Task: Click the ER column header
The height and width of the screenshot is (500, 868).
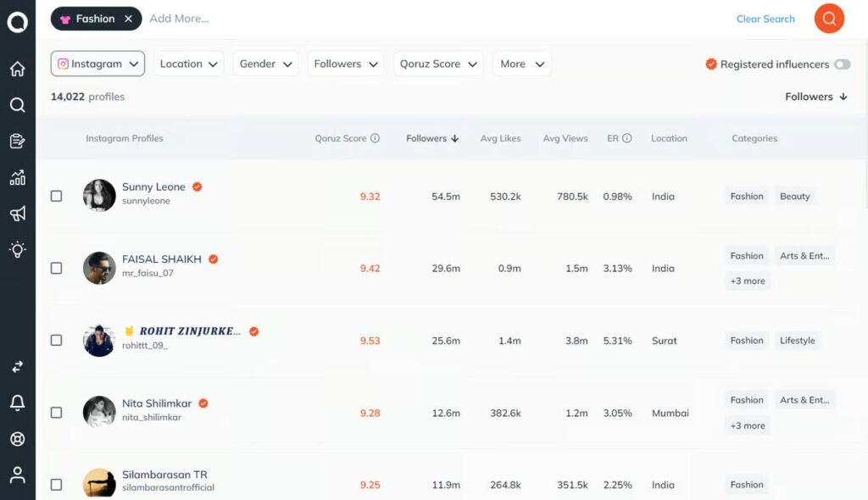Action: tap(612, 138)
